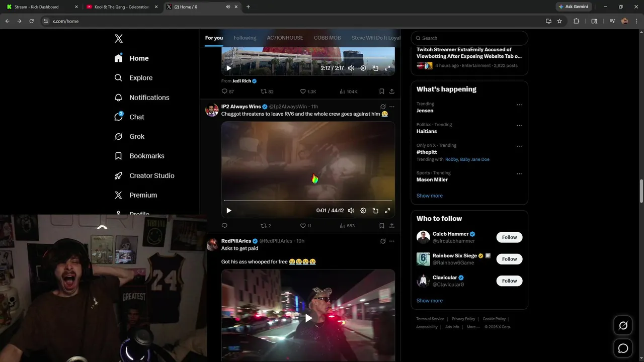This screenshot has height=362, width=644.
Task: Open Grok in the sidebar
Action: point(129,136)
